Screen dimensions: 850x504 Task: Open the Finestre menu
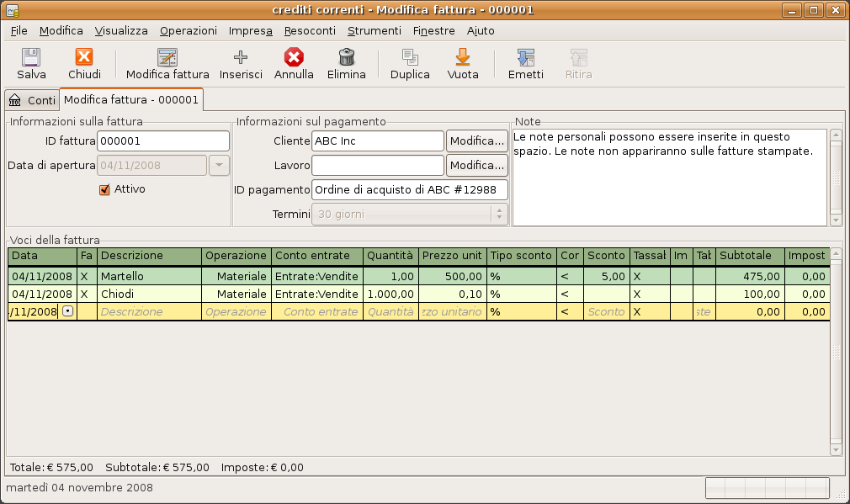point(433,31)
